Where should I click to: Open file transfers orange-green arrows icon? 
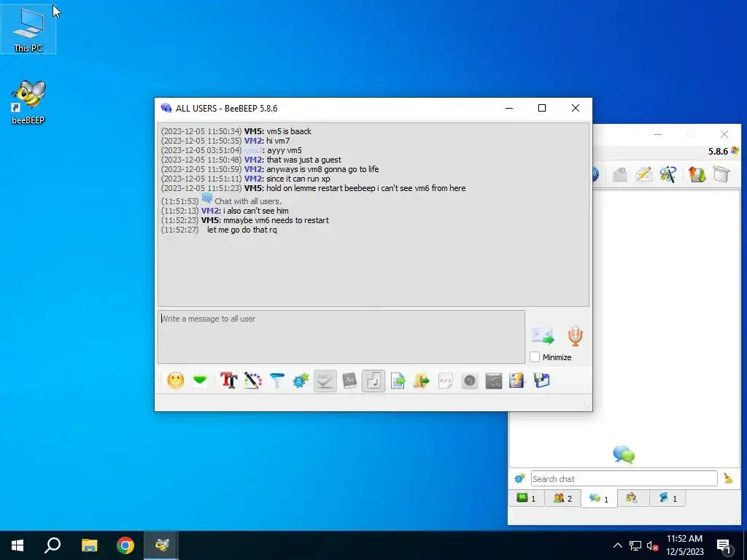[697, 174]
